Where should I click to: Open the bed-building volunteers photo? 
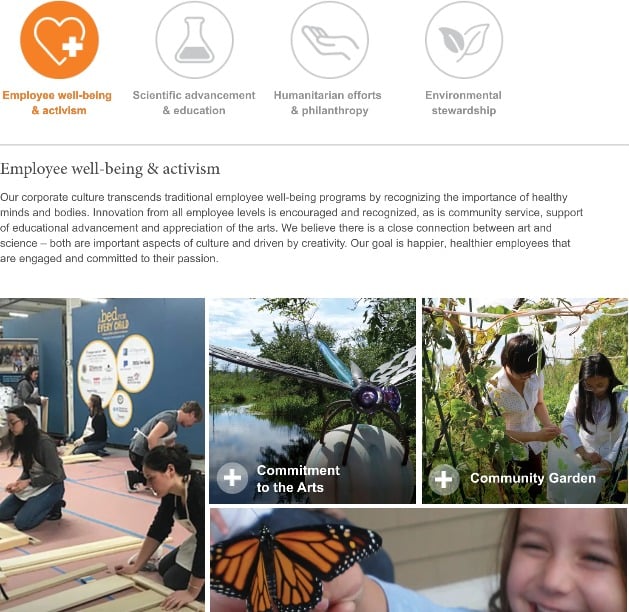tap(102, 454)
